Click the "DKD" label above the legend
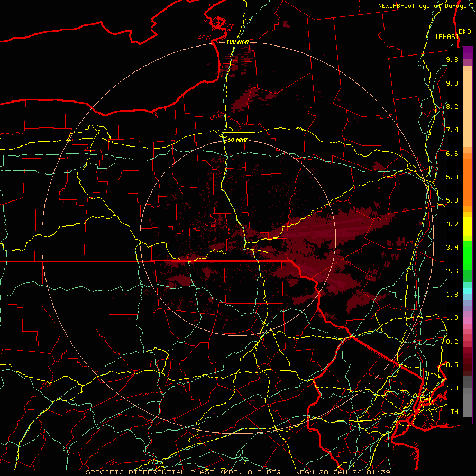 pyautogui.click(x=465, y=32)
